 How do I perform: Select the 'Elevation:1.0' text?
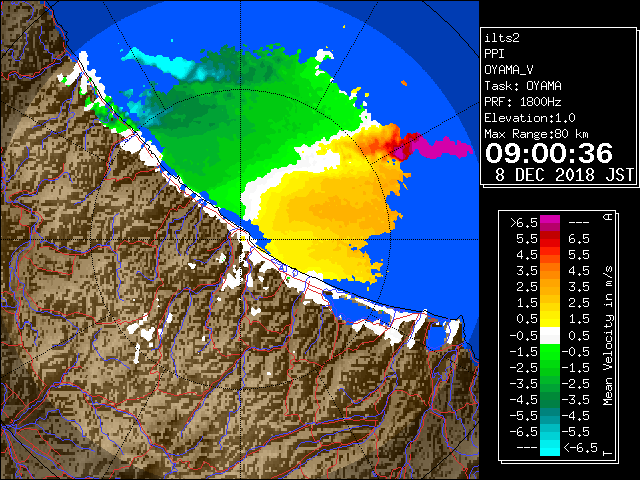point(530,118)
